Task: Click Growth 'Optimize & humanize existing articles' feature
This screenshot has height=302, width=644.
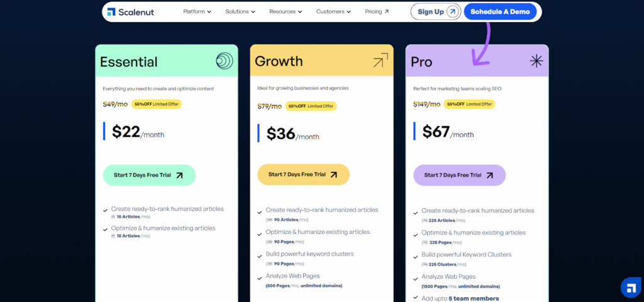Action: click(318, 232)
